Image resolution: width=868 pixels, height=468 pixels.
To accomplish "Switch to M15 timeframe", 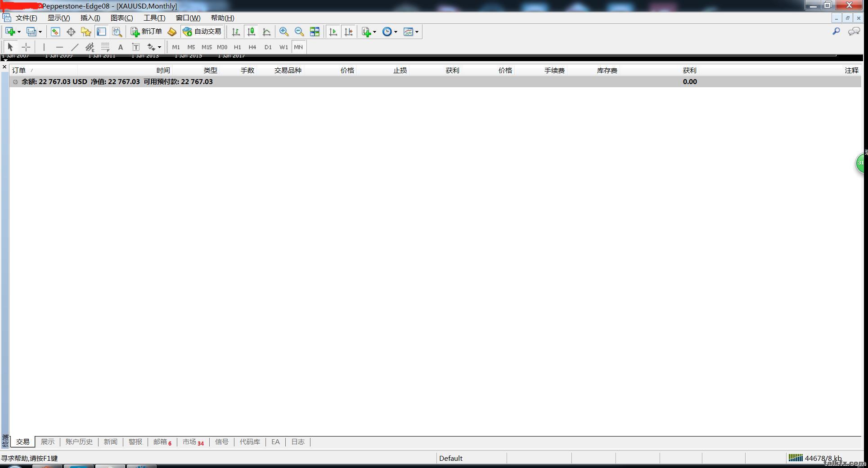I will 207,47.
